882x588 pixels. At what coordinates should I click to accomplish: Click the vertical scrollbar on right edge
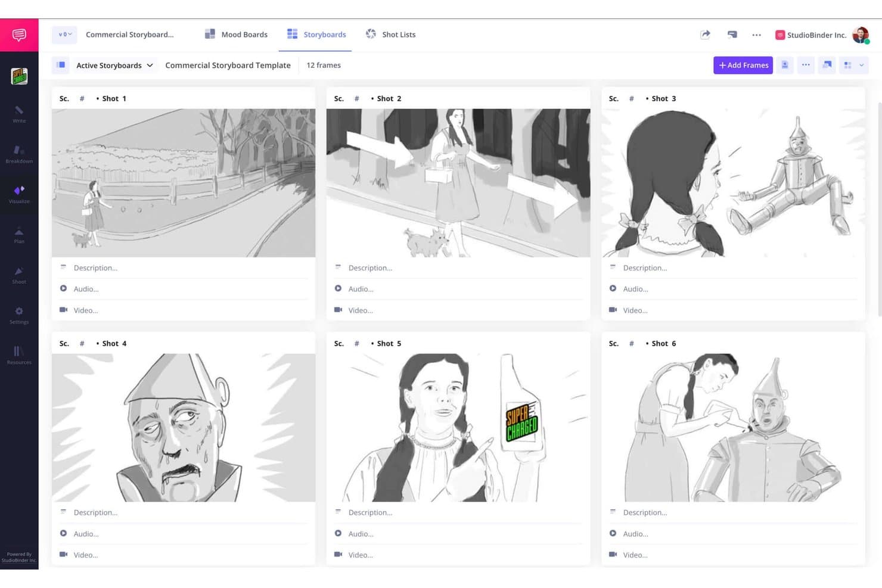coord(879,209)
